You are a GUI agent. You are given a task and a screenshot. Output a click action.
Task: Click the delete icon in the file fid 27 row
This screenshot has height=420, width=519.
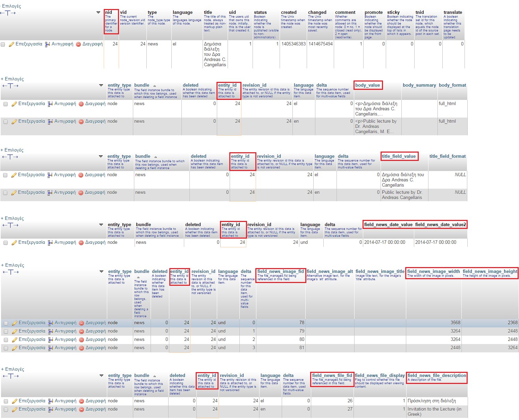point(82,410)
